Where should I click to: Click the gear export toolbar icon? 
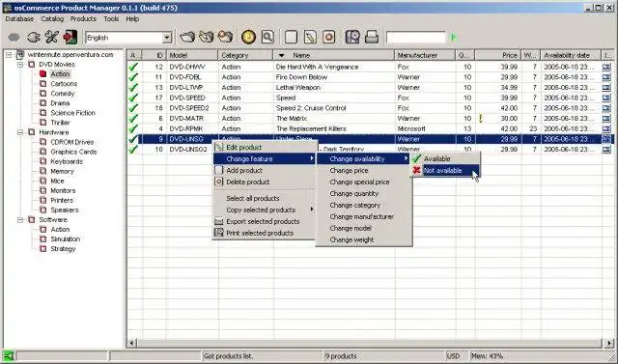[x=352, y=37]
